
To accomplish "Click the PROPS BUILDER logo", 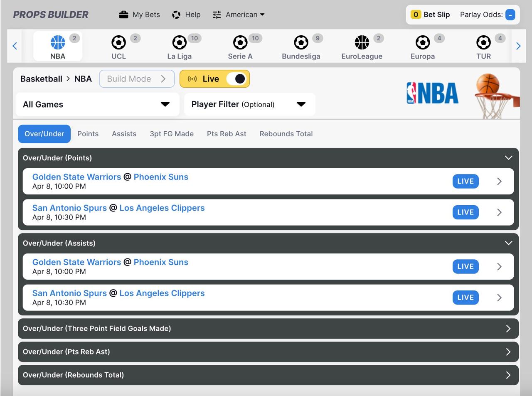I will tap(51, 15).
